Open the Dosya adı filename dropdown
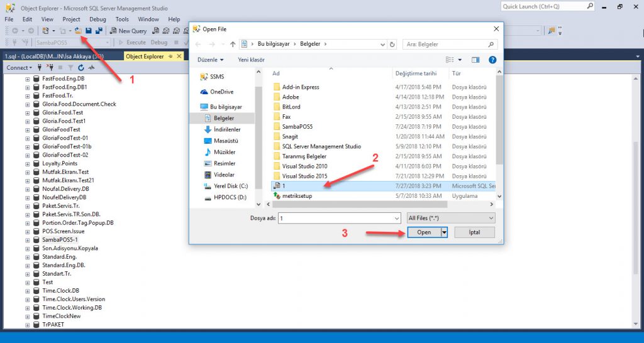 click(397, 218)
